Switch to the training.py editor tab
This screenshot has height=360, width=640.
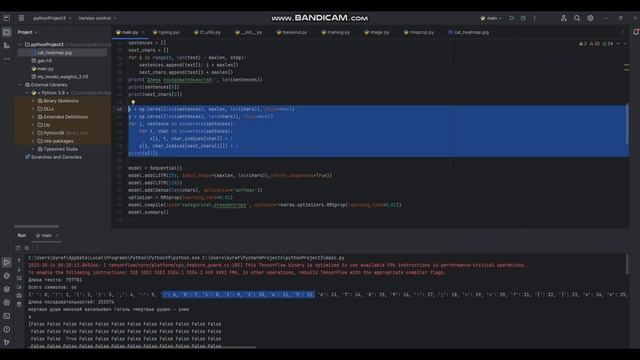click(x=336, y=32)
